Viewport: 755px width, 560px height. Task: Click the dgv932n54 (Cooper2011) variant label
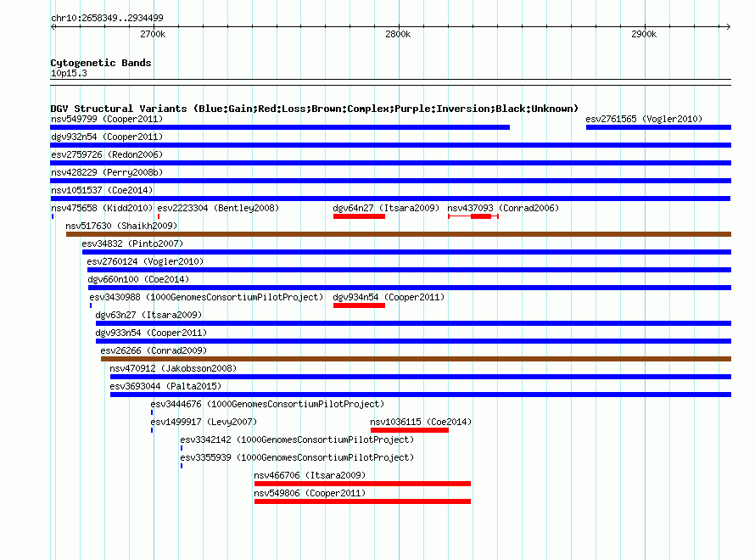pyautogui.click(x=107, y=137)
